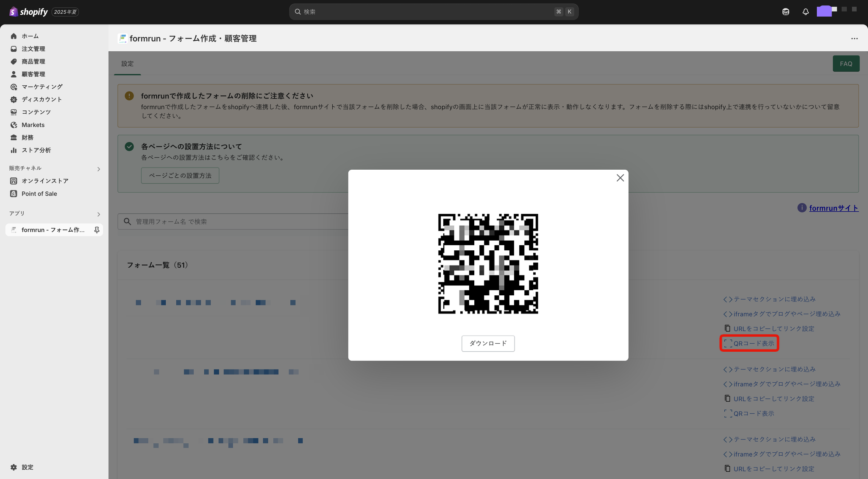Click the green FAQ button
868x479 pixels.
click(846, 64)
